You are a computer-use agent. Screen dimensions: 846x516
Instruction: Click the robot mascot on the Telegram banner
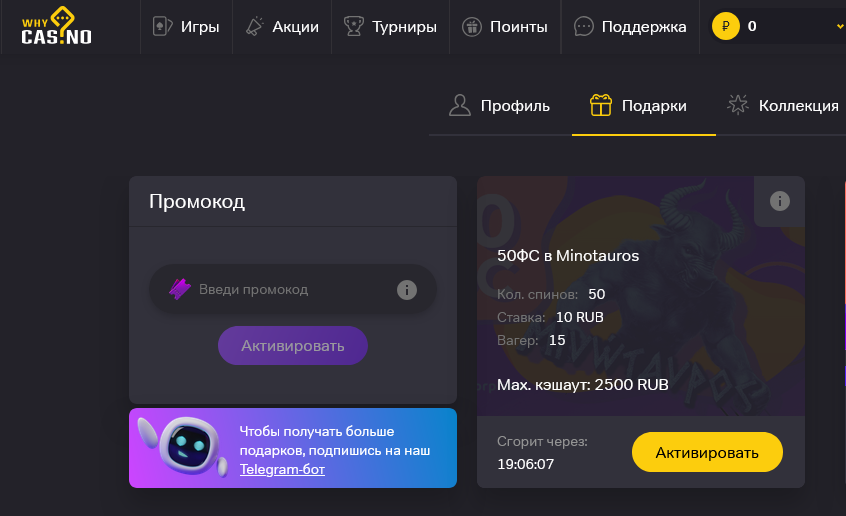tap(183, 446)
